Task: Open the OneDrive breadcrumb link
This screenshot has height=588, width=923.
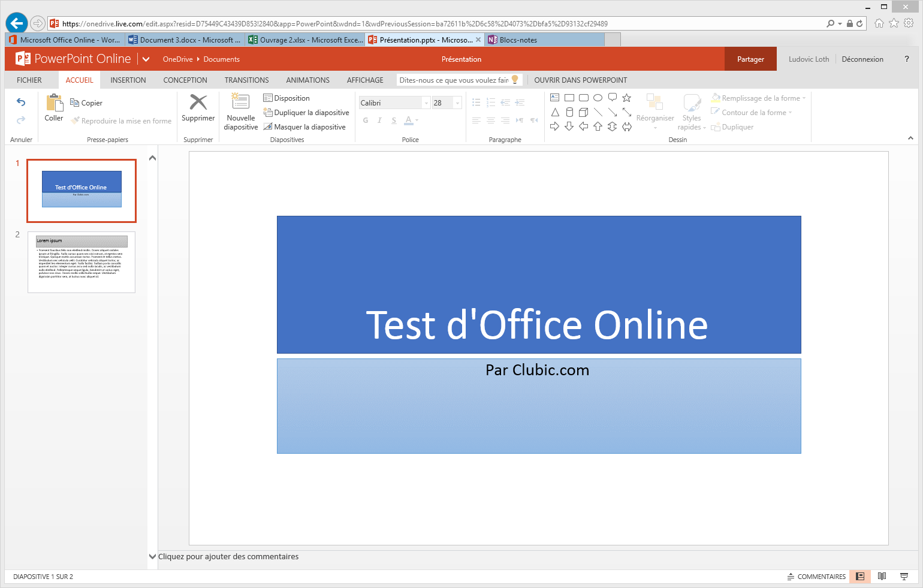Action: click(x=177, y=59)
